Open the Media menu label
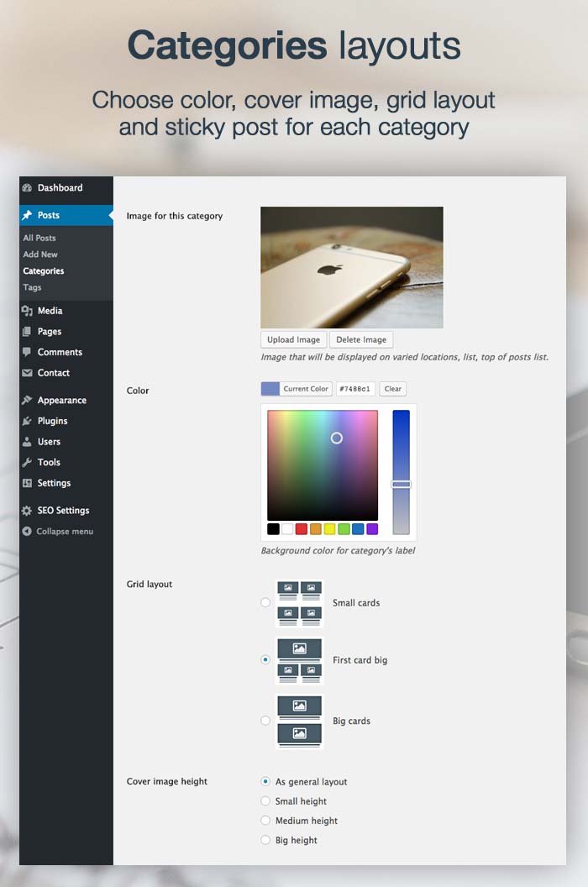Viewport: 588px width, 887px height. click(50, 311)
